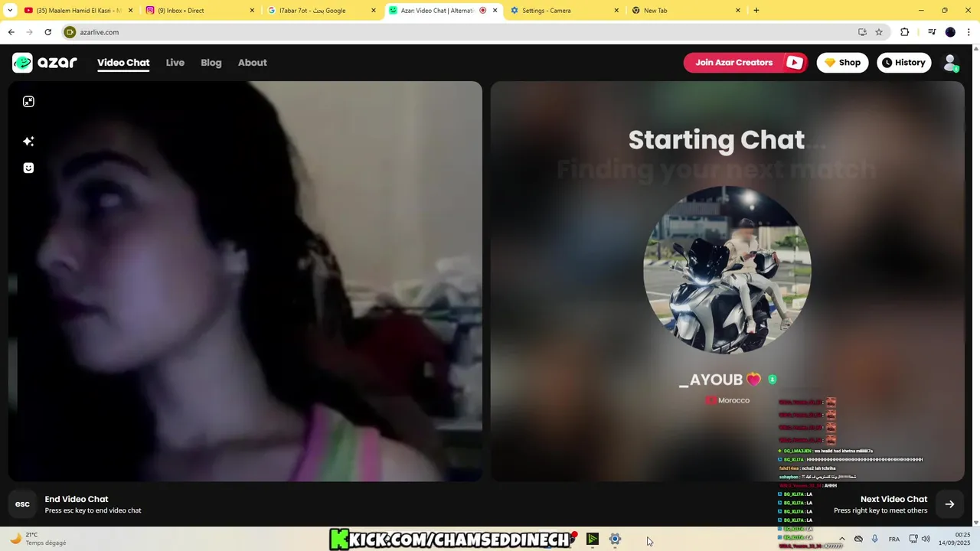980x551 pixels.
Task: Click the Morocco country label
Action: point(733,400)
